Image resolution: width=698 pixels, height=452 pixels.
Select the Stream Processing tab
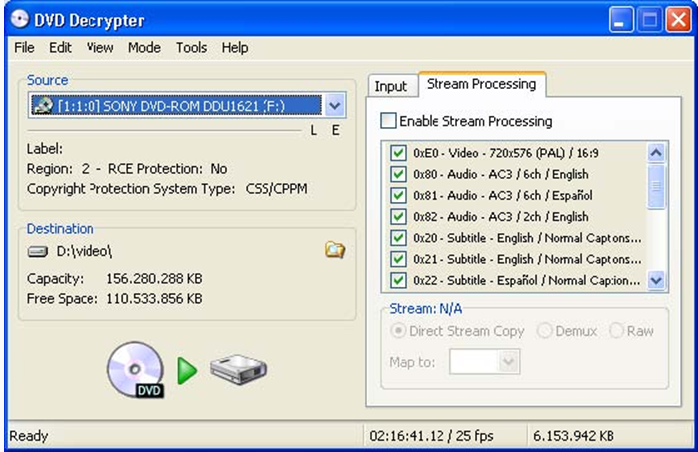coord(482,84)
